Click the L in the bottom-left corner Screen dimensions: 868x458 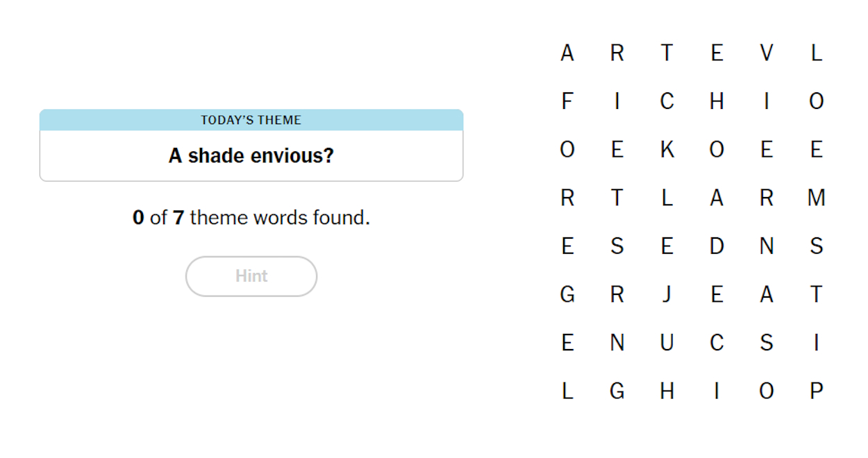pos(567,391)
